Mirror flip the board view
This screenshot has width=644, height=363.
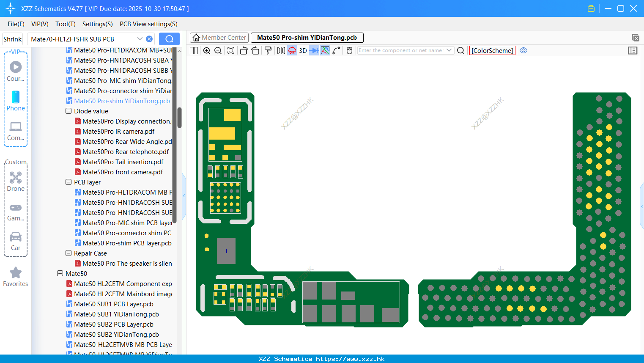(x=281, y=50)
